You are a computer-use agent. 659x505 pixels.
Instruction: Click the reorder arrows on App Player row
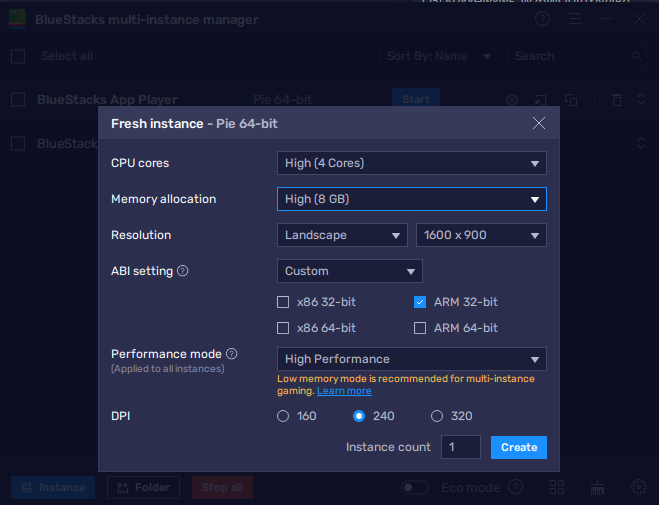point(641,100)
